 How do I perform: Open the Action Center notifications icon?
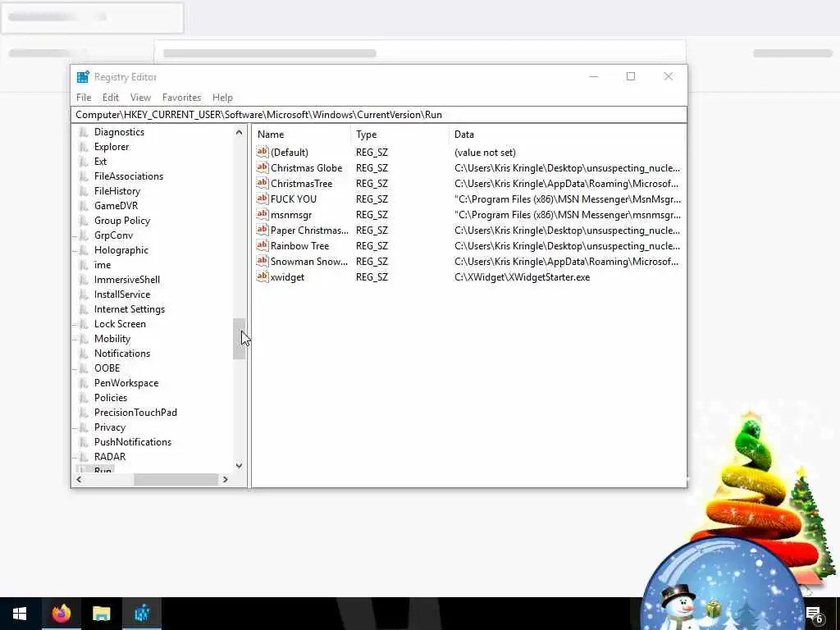click(815, 614)
